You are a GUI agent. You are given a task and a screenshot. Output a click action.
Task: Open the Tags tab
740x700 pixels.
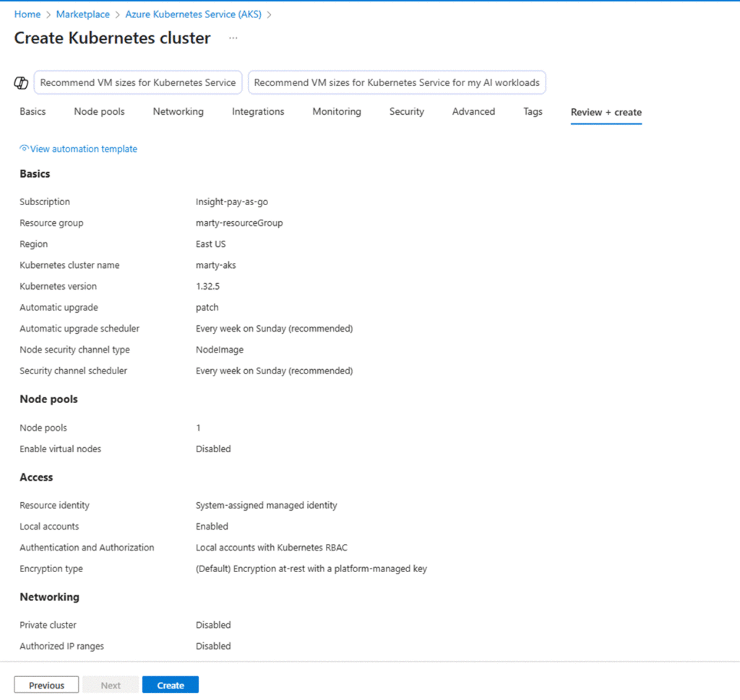click(533, 112)
